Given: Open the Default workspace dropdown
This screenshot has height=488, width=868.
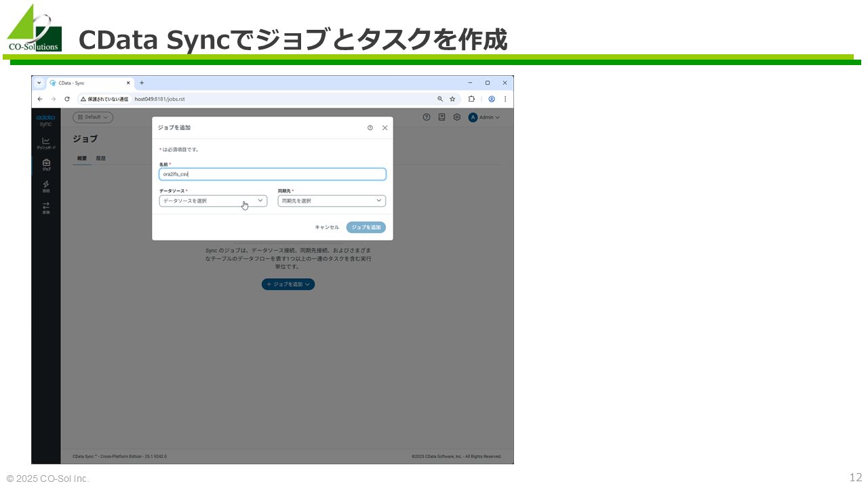Looking at the screenshot, I should tap(93, 117).
